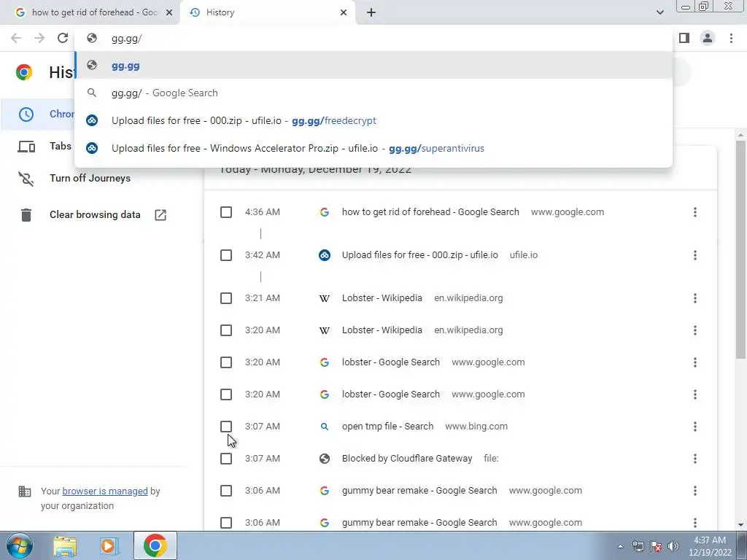Screen dimensions: 747x560
Task: Check the 3:42 AM ufile.io entry
Action: click(x=226, y=255)
